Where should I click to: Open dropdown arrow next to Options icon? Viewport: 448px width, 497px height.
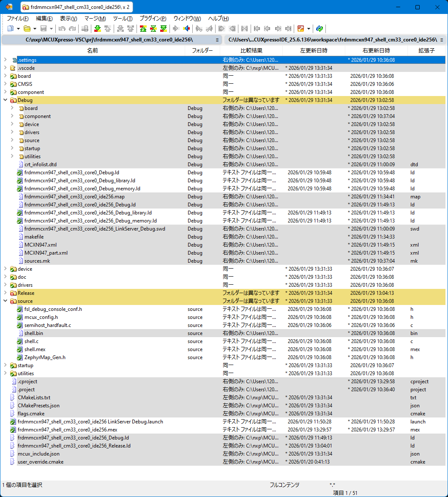309,29
